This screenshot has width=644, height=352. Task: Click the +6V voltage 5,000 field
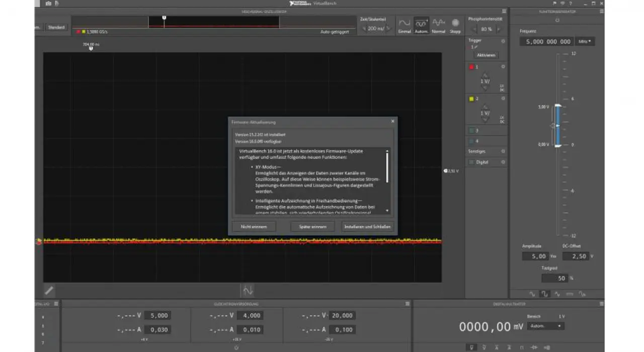click(157, 315)
